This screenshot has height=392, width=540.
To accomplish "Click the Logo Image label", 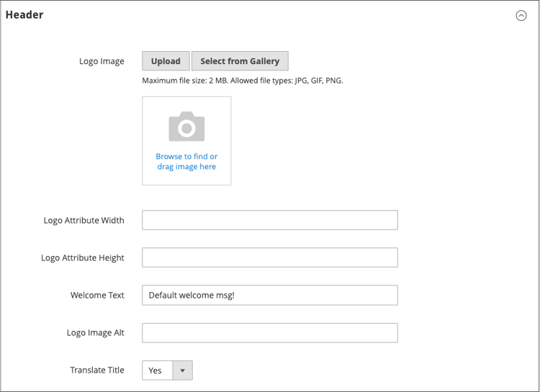I will click(x=102, y=61).
